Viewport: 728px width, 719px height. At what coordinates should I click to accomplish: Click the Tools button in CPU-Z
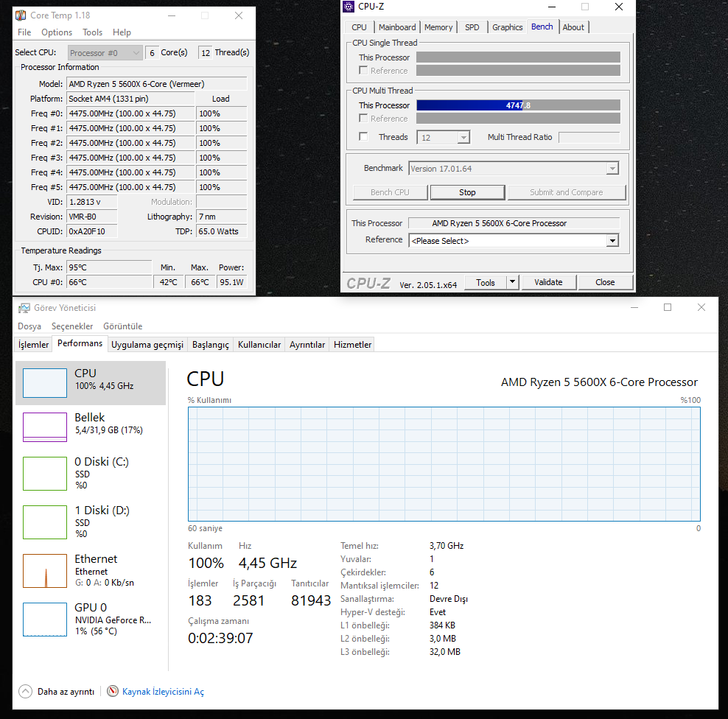(485, 282)
